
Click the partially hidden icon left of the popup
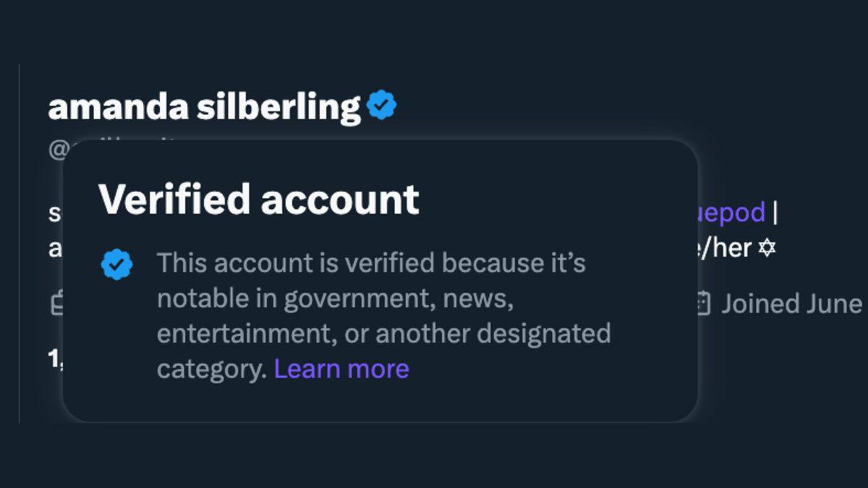pyautogui.click(x=56, y=304)
